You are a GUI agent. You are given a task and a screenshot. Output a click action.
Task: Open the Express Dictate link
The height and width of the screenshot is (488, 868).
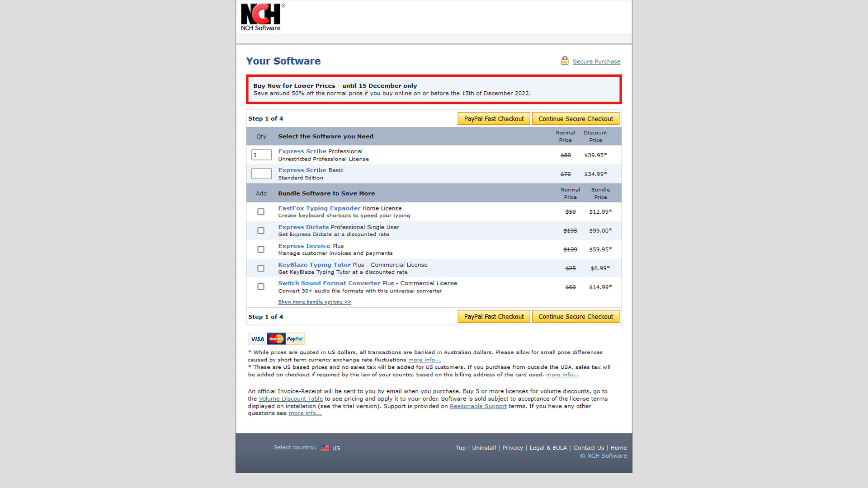coord(303,227)
